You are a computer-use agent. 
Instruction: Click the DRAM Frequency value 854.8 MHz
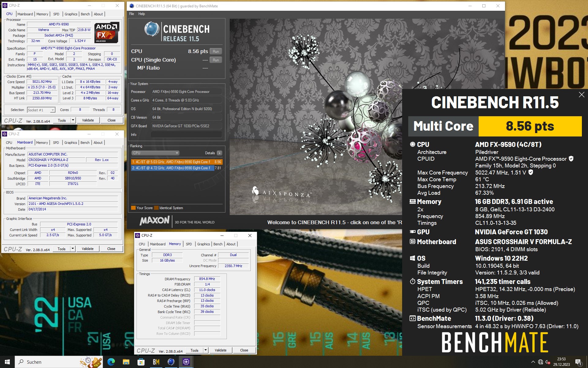207,279
